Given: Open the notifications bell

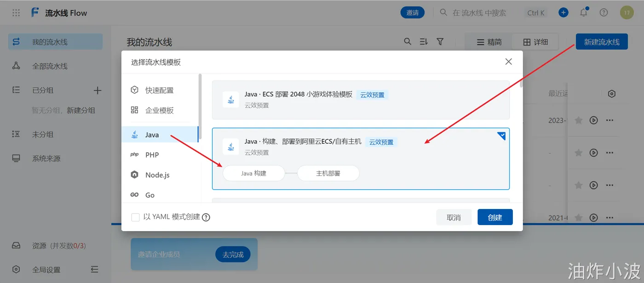Looking at the screenshot, I should pos(584,12).
